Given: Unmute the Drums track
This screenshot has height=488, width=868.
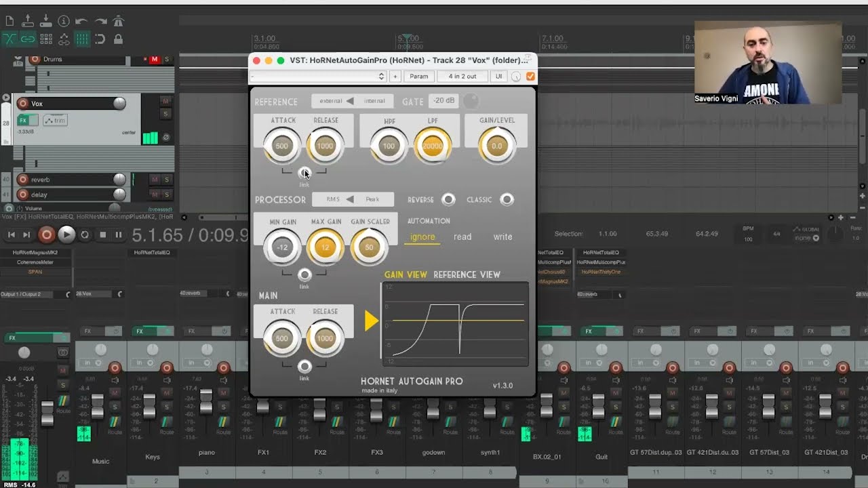Looking at the screenshot, I should pos(155,60).
